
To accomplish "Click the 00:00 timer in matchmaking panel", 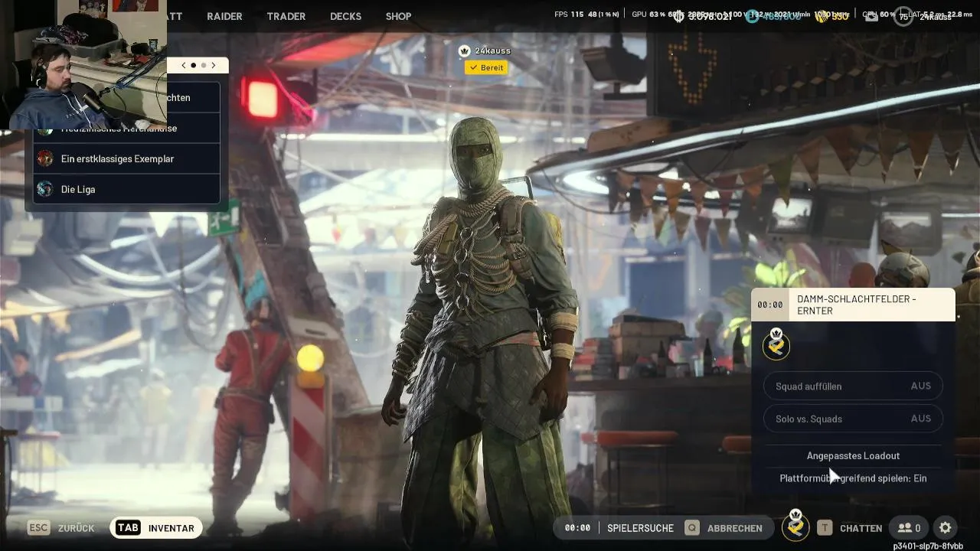I will click(x=770, y=305).
